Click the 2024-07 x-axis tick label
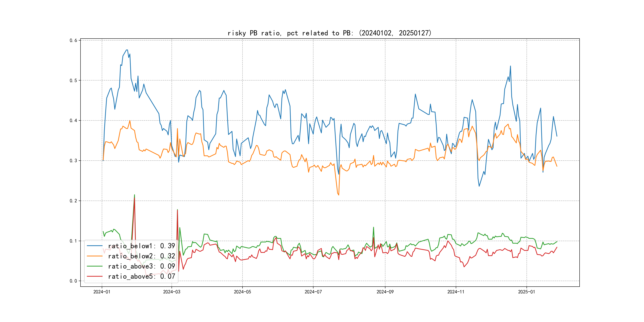Screen dimensions: 644x322 tap(313, 292)
